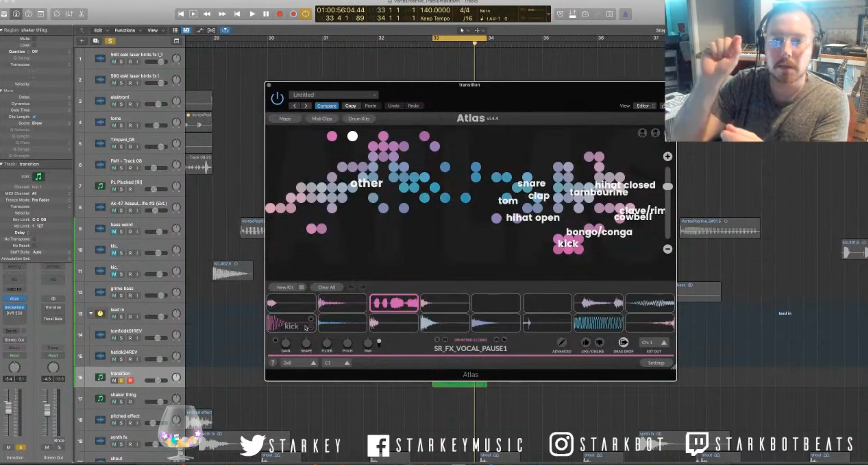Mute the bass weird track
The width and height of the screenshot is (868, 465).
point(114,232)
